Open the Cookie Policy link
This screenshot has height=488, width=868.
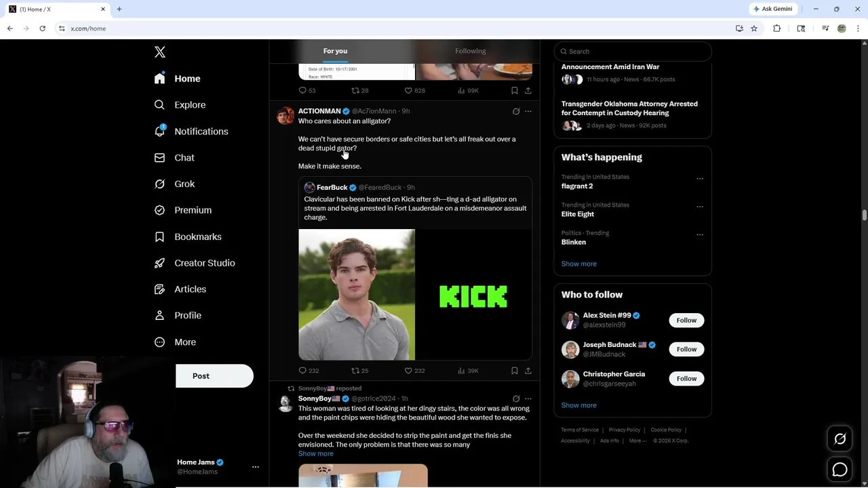coord(666,430)
